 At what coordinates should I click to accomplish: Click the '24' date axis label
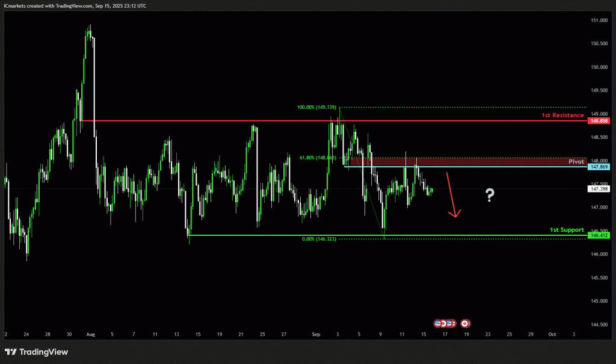[26, 335]
